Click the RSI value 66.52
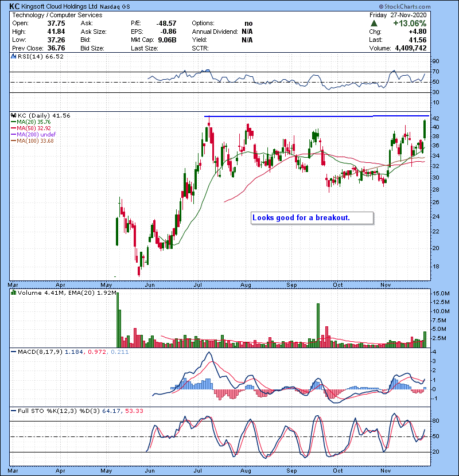Image resolution: width=459 pixels, height=476 pixels. coord(53,56)
